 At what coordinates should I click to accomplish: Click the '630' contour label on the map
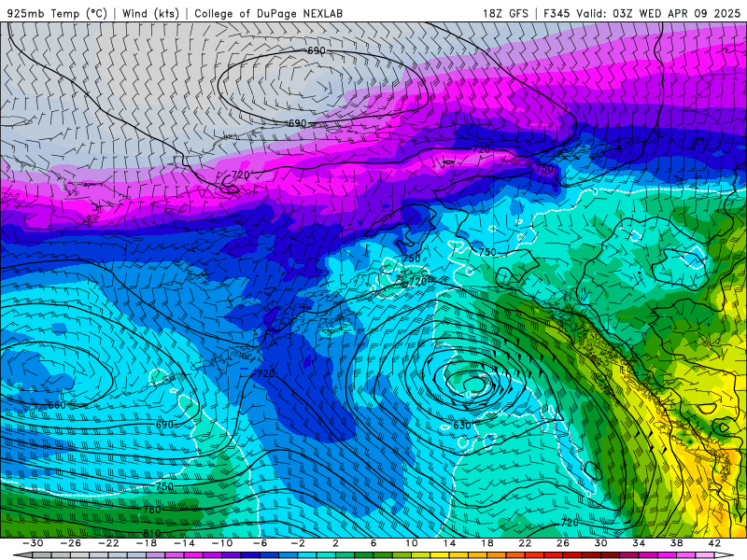pos(461,426)
